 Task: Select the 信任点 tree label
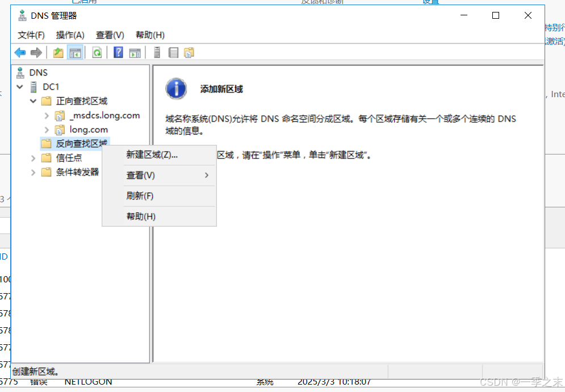[69, 157]
